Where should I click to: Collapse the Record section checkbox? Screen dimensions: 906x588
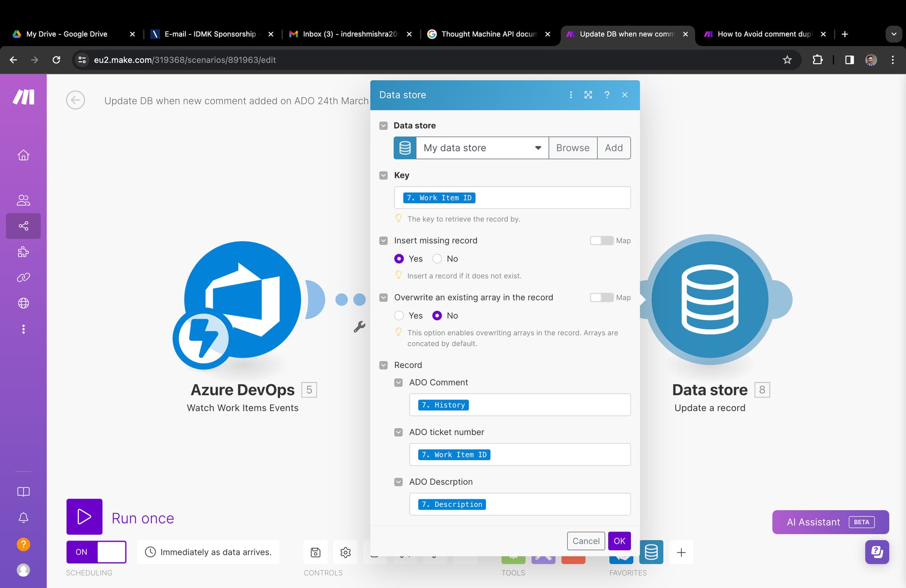tap(384, 365)
